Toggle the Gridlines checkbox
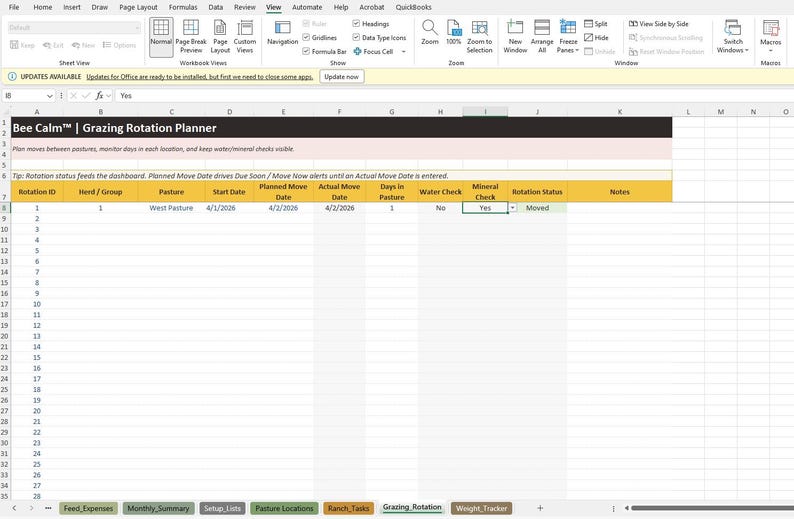This screenshot has height=519, width=794. point(306,37)
